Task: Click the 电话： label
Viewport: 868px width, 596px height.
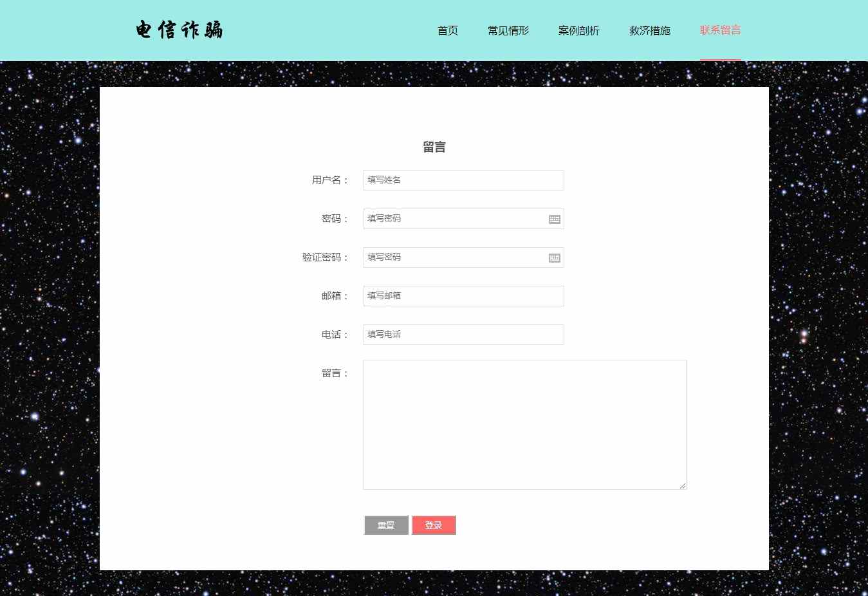Action: pos(335,335)
